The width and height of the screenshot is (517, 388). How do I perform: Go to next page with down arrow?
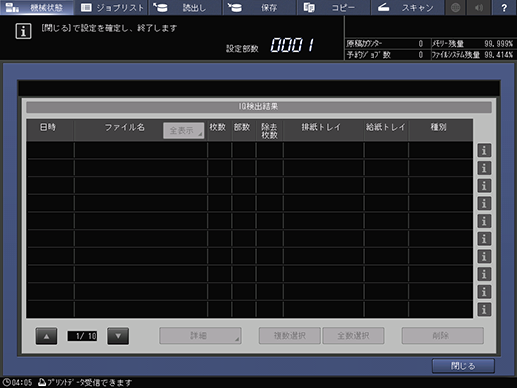click(x=118, y=336)
